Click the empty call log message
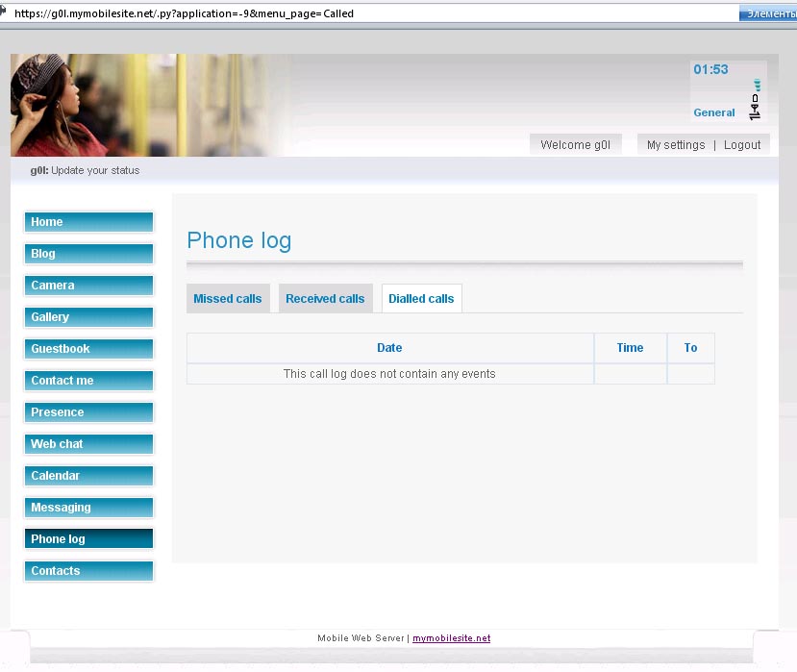797x672 pixels. pyautogui.click(x=389, y=374)
